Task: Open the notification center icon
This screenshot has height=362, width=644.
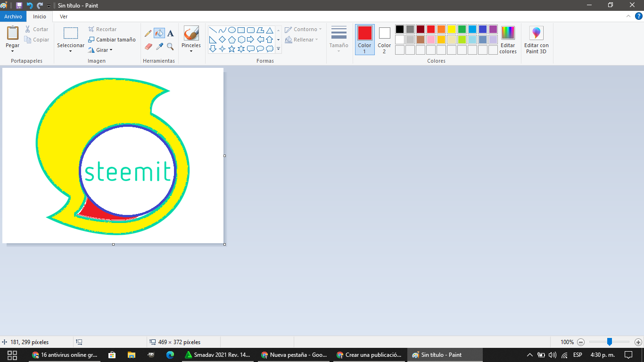Action: [628, 355]
